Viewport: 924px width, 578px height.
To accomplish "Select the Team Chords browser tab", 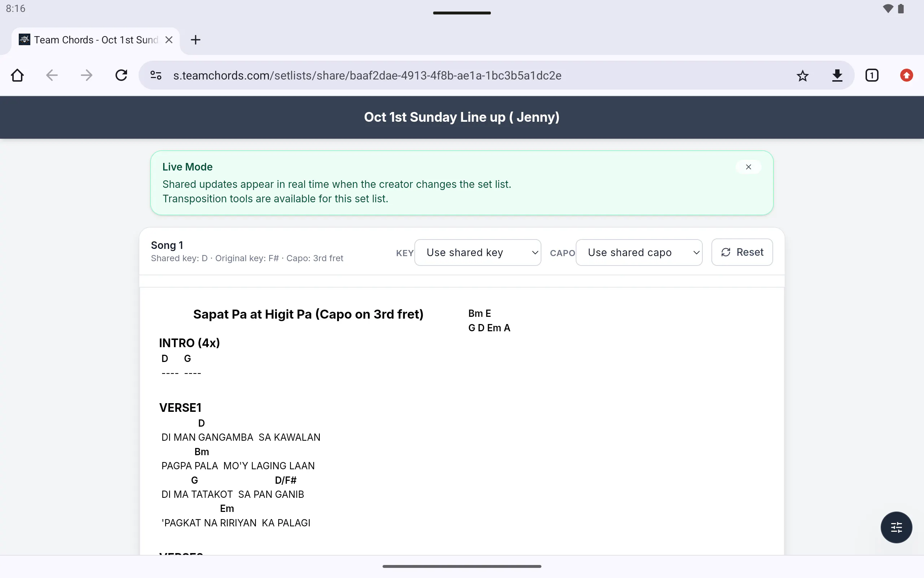I will click(x=95, y=40).
